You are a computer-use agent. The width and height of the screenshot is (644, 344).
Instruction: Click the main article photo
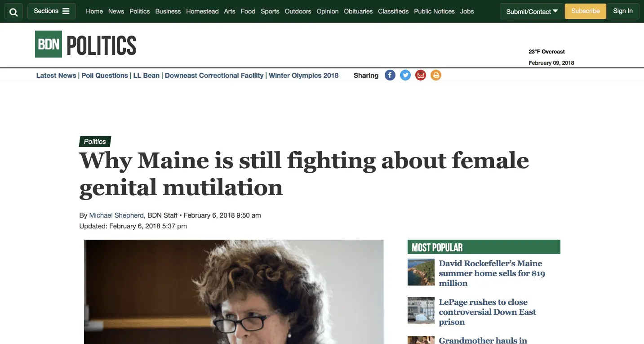[x=234, y=291]
